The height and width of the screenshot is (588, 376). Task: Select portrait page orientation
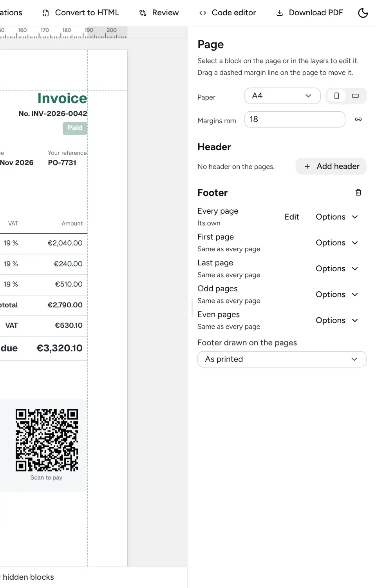tap(336, 96)
